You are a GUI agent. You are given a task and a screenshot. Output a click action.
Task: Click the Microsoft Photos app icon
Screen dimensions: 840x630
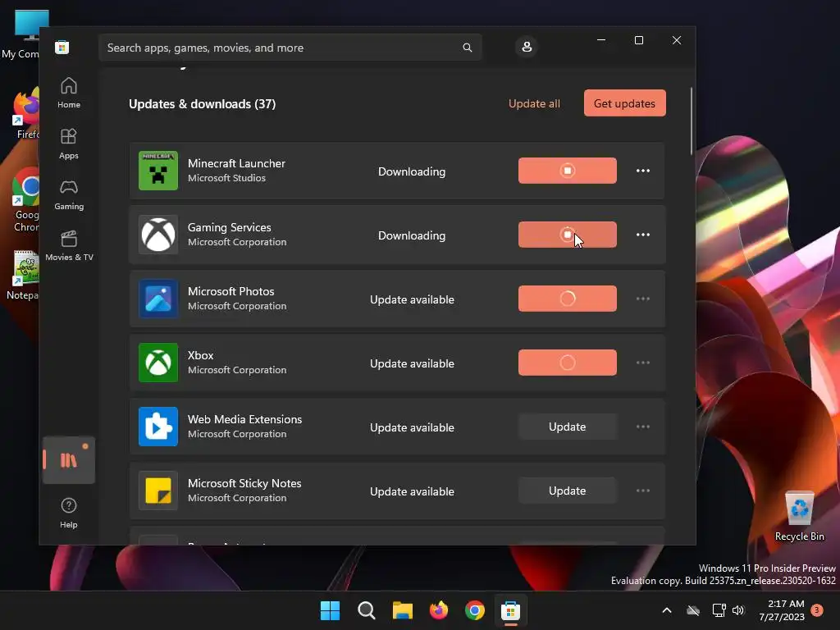point(158,299)
